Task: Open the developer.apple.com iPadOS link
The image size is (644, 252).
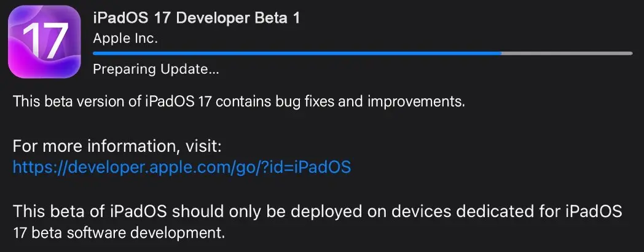Action: click(x=181, y=167)
